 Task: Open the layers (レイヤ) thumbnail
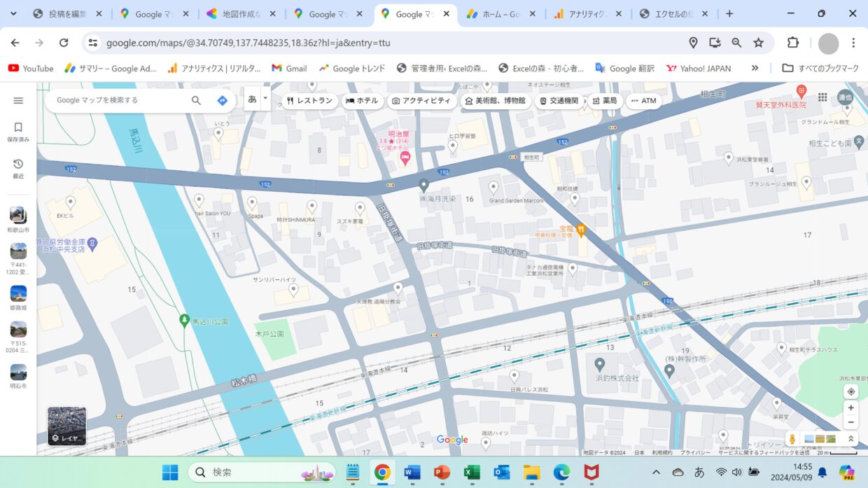(x=66, y=426)
